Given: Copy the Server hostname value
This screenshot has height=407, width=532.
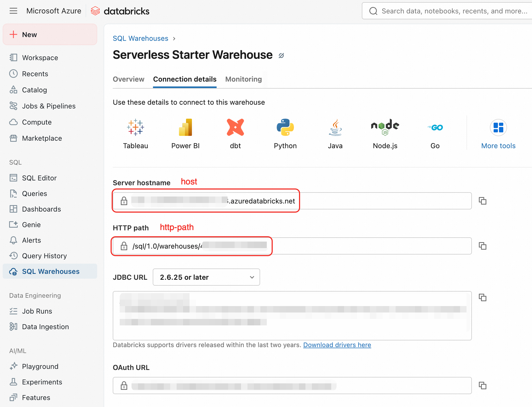Looking at the screenshot, I should (482, 201).
